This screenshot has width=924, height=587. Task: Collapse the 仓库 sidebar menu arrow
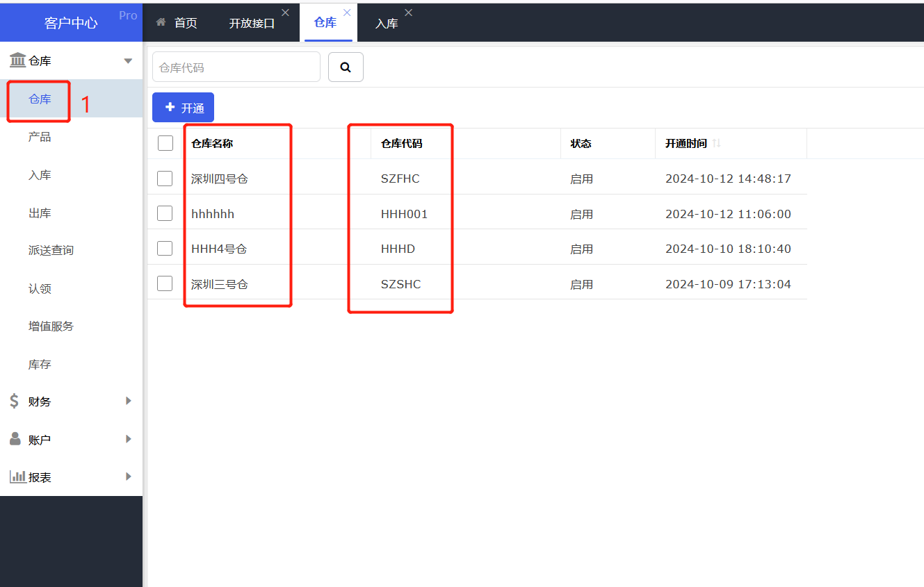click(128, 61)
